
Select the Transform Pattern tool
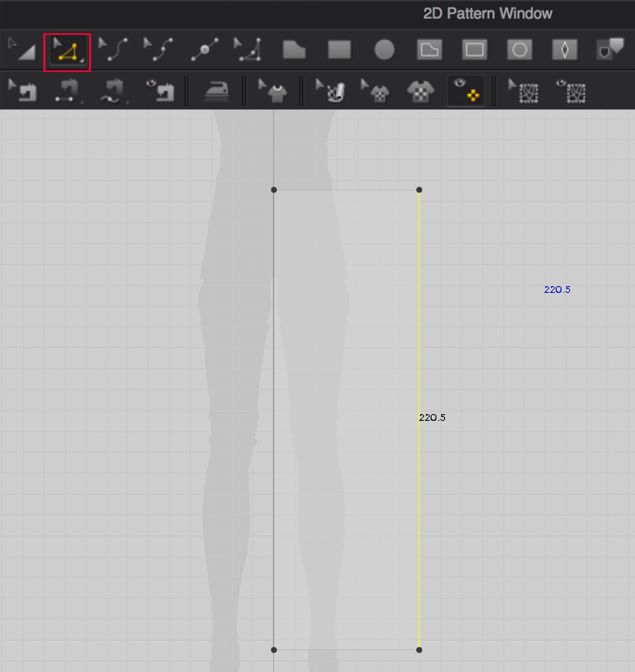point(22,49)
